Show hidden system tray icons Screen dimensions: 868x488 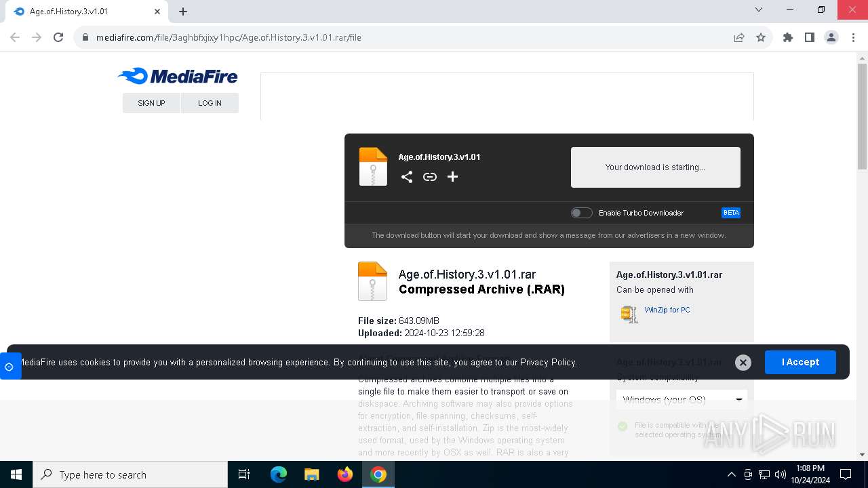point(731,474)
